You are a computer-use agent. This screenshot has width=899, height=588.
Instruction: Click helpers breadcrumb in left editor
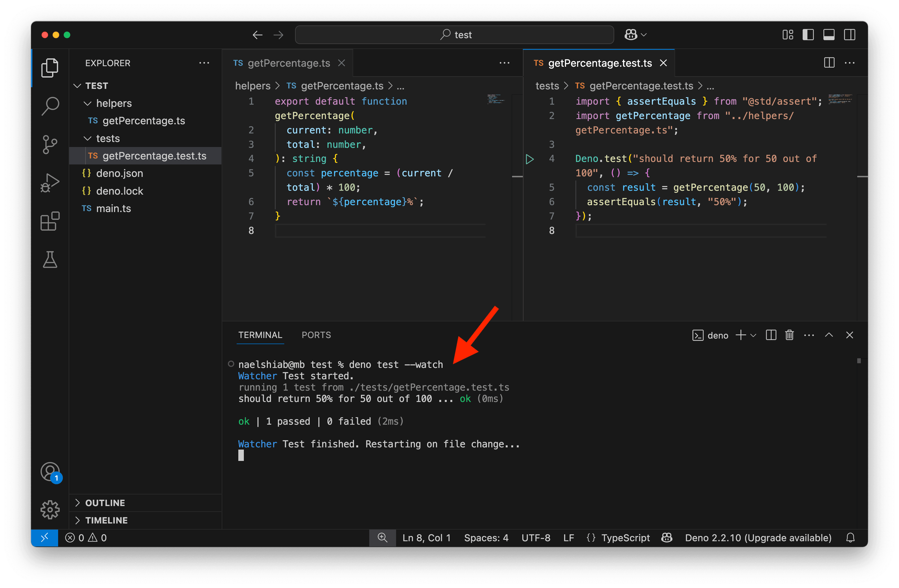253,86
